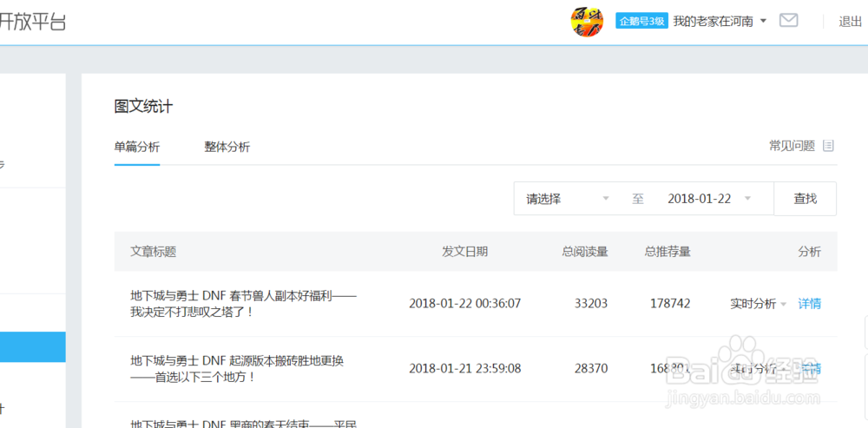The height and width of the screenshot is (428, 868).
Task: Click the read count 28370
Action: point(590,368)
